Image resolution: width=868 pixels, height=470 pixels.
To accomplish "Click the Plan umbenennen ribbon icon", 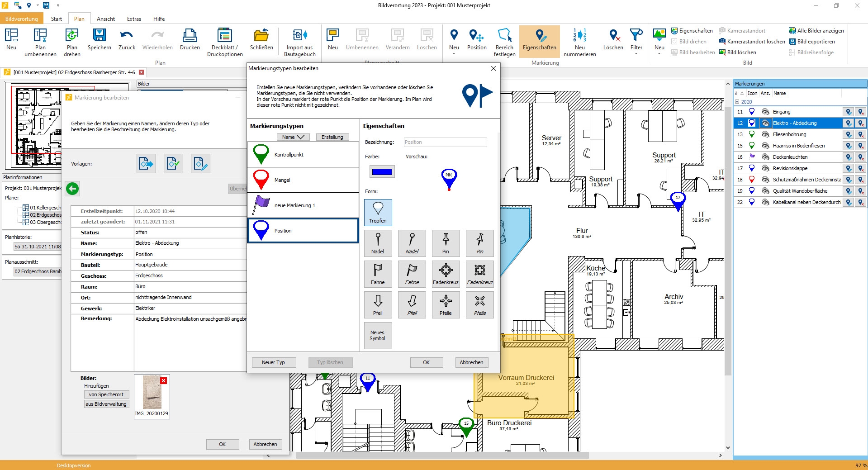I will tap(40, 42).
